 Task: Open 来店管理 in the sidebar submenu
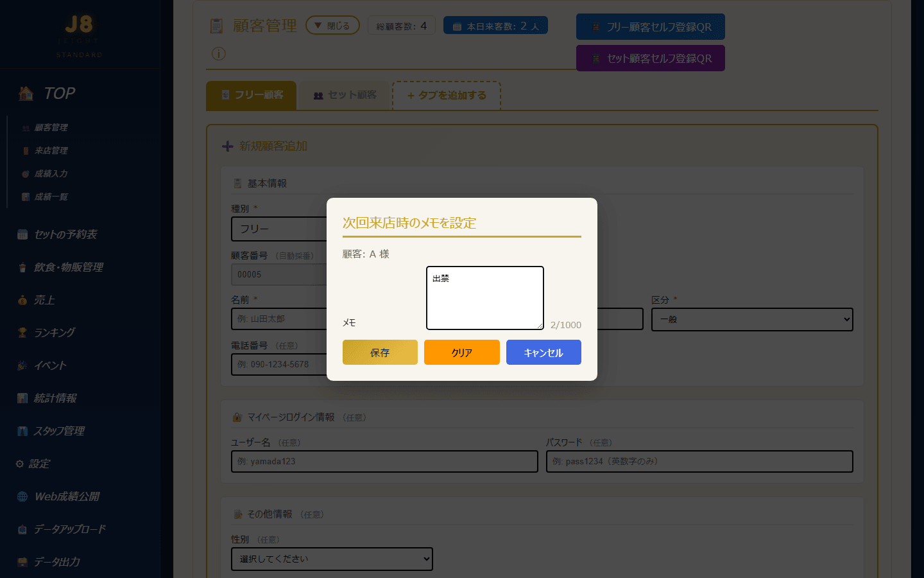coord(51,150)
